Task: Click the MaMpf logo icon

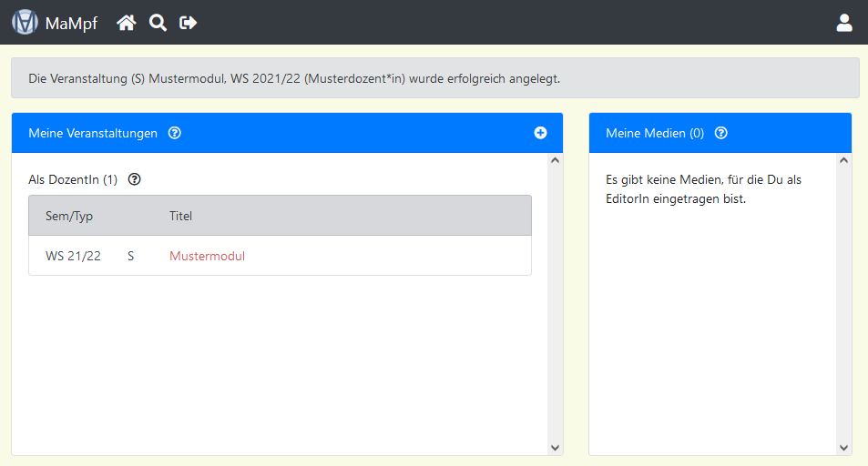Action: pyautogui.click(x=25, y=23)
